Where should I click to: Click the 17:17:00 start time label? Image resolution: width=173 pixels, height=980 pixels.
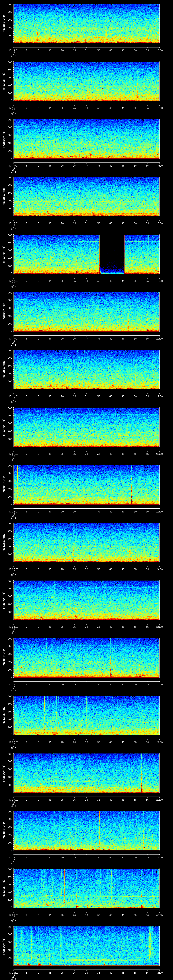14,223
